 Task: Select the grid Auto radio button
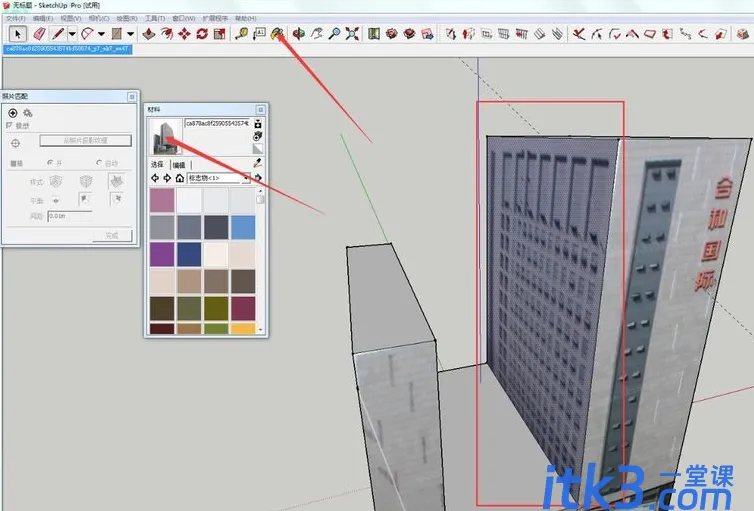click(x=99, y=163)
